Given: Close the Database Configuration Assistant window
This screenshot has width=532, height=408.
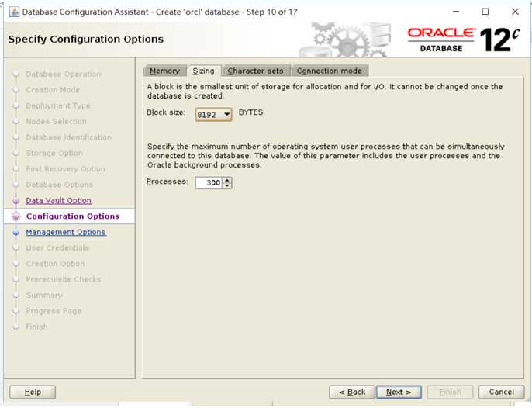Looking at the screenshot, I should (515, 12).
